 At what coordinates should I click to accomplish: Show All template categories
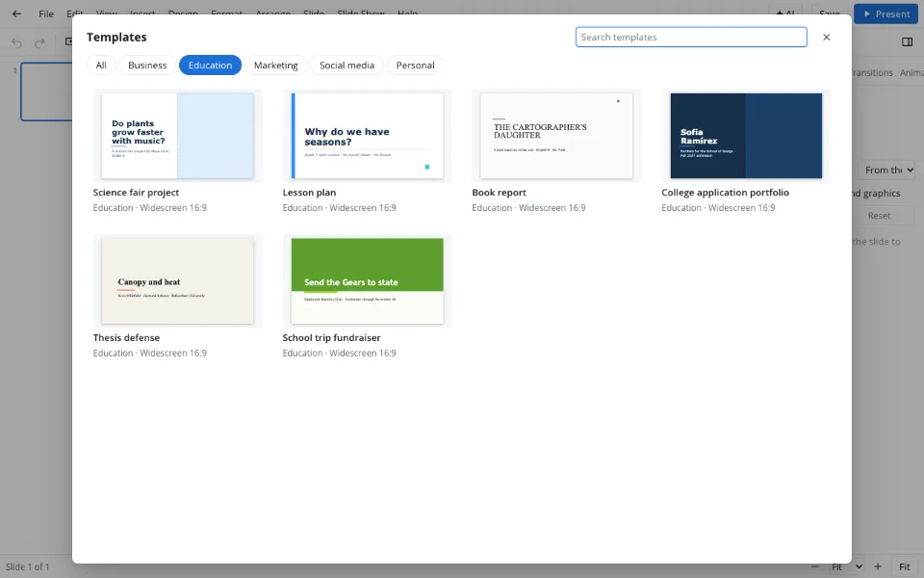click(101, 65)
